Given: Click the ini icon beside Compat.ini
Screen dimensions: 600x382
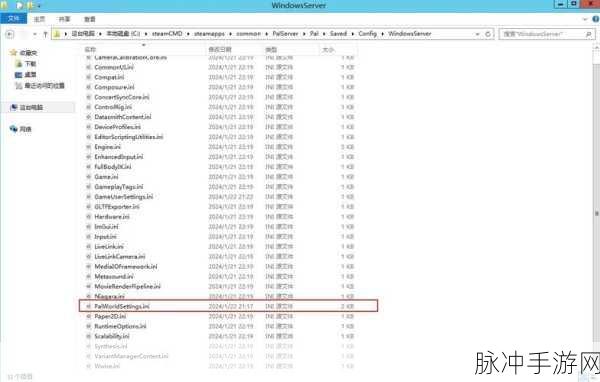Looking at the screenshot, I should tap(89, 77).
